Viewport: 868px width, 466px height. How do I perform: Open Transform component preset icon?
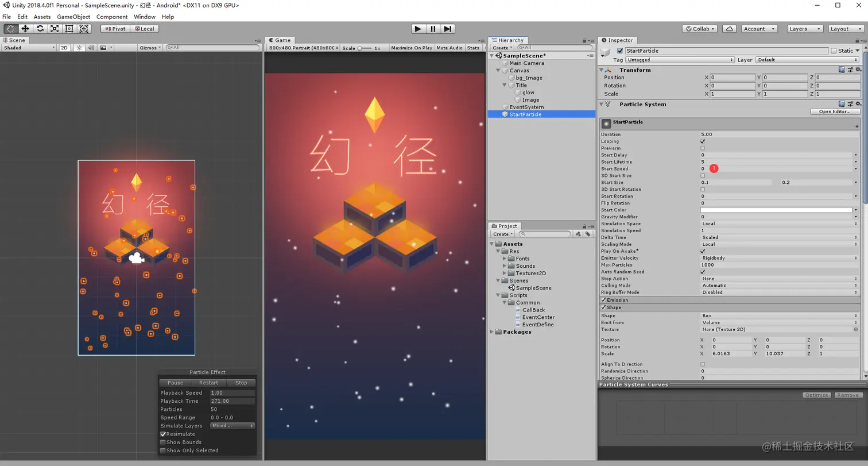click(x=850, y=70)
